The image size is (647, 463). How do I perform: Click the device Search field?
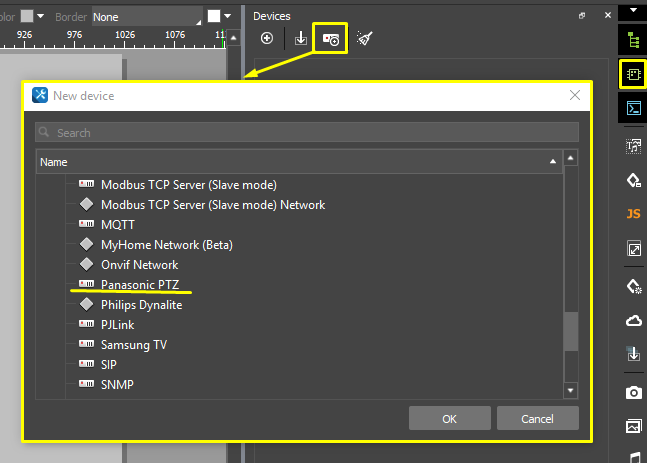pyautogui.click(x=306, y=132)
